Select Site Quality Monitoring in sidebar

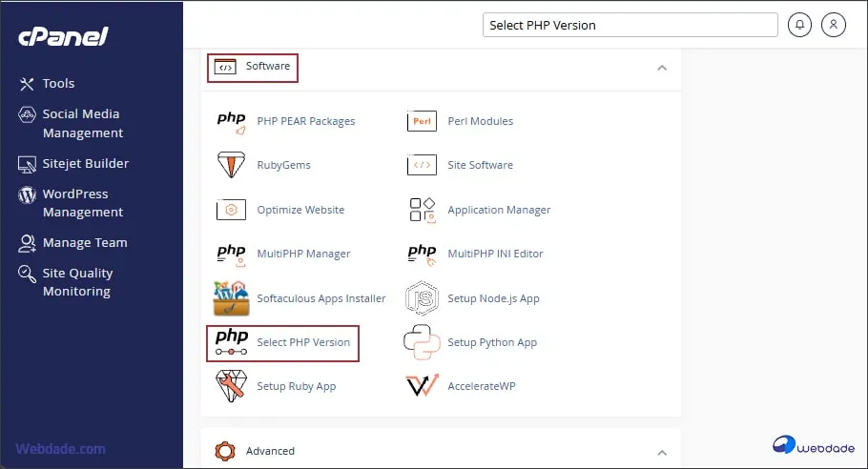(x=76, y=282)
